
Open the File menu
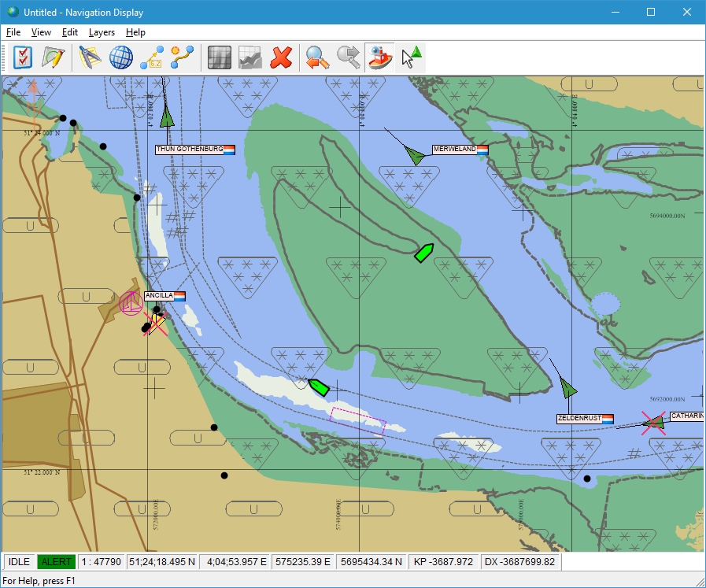click(13, 32)
